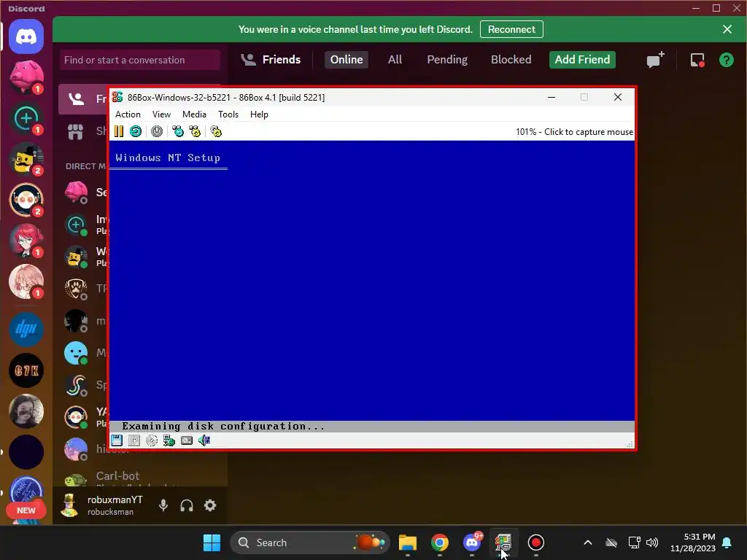The width and height of the screenshot is (747, 560).
Task: Send Ctrl+Alt+Del using the 86Box toolbar icon
Action: point(178,131)
